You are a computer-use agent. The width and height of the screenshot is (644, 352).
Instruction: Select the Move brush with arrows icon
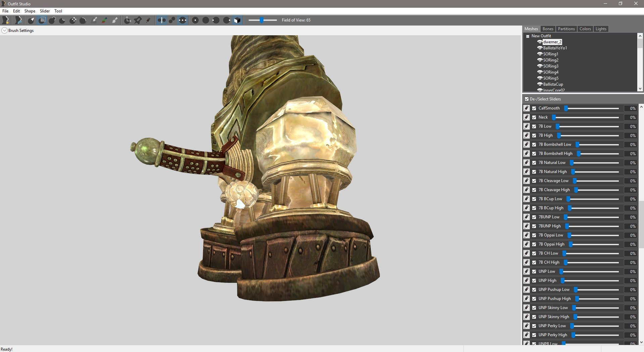pyautogui.click(x=73, y=20)
